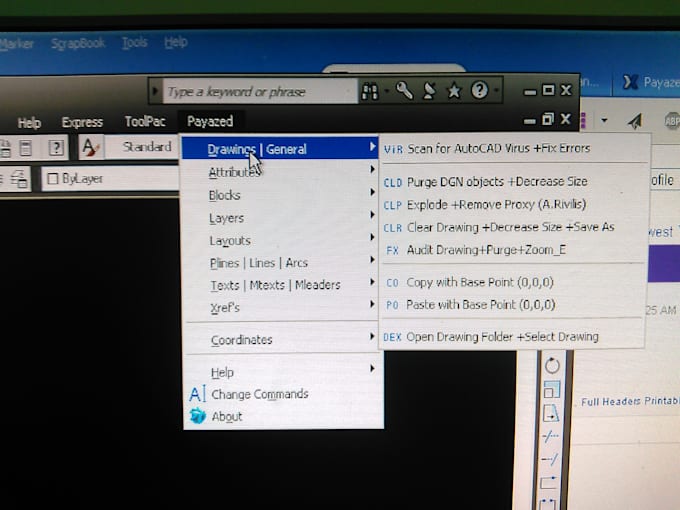Open the ByLayer color dropdown
The height and width of the screenshot is (510, 680).
coord(110,178)
